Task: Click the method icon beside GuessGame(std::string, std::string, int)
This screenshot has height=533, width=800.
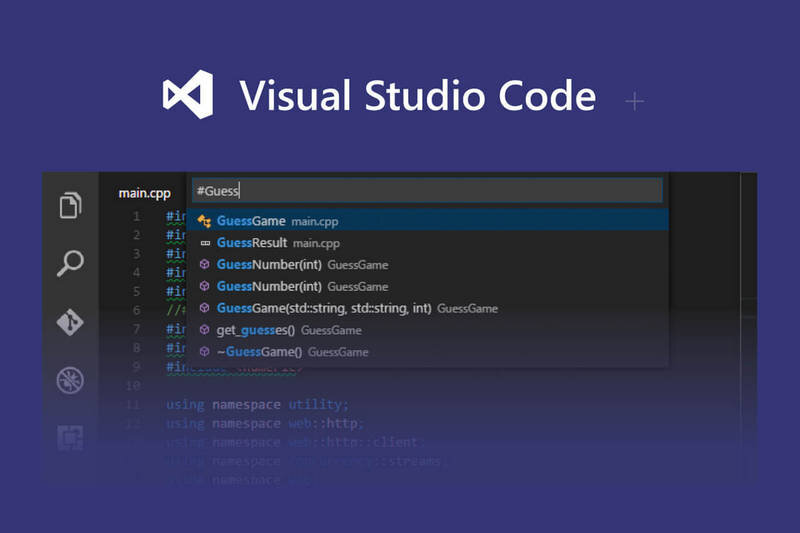Action: (205, 308)
